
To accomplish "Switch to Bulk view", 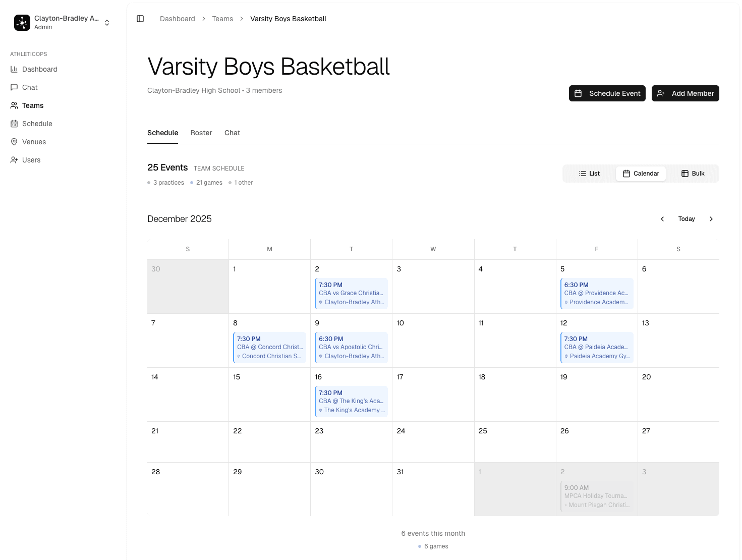I will click(693, 174).
